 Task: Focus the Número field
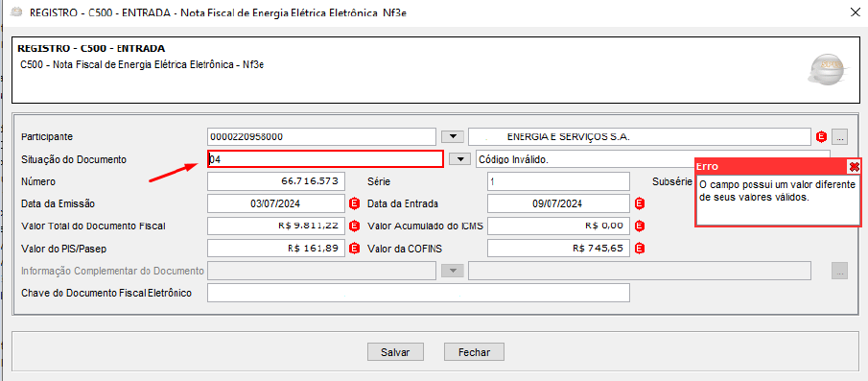[x=276, y=181]
